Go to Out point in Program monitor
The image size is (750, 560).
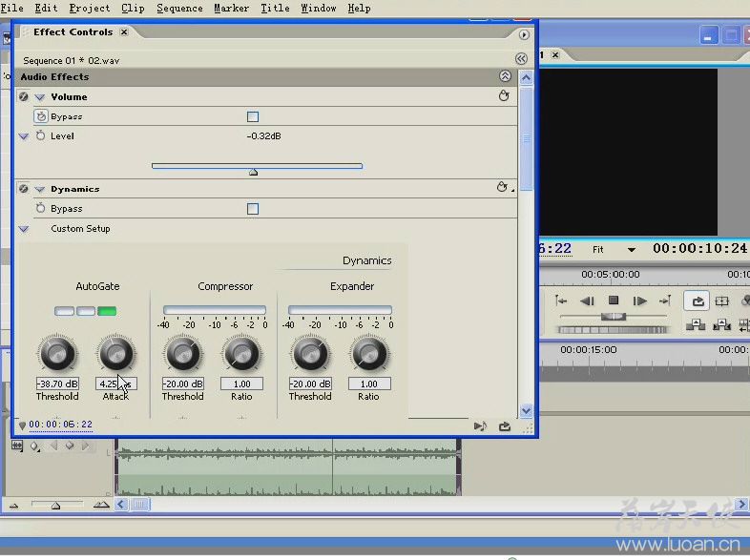point(665,301)
